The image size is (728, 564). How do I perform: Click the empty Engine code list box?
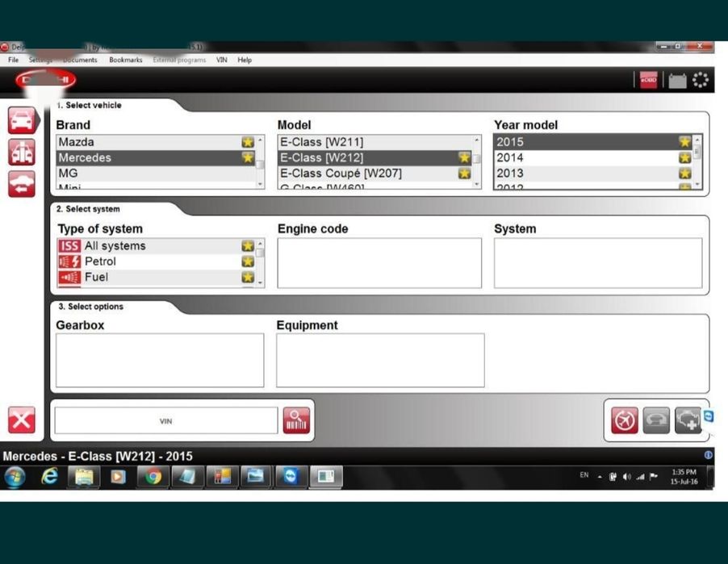pyautogui.click(x=379, y=263)
